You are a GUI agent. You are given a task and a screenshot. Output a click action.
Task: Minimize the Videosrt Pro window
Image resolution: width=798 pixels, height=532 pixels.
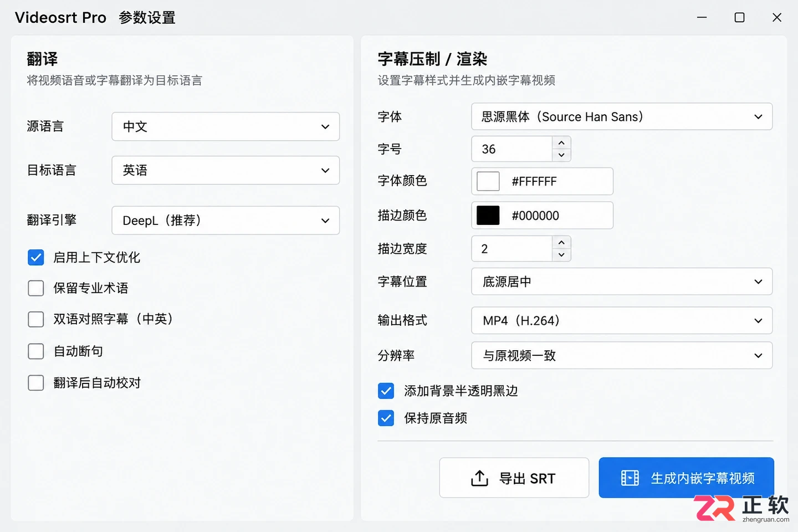702,18
